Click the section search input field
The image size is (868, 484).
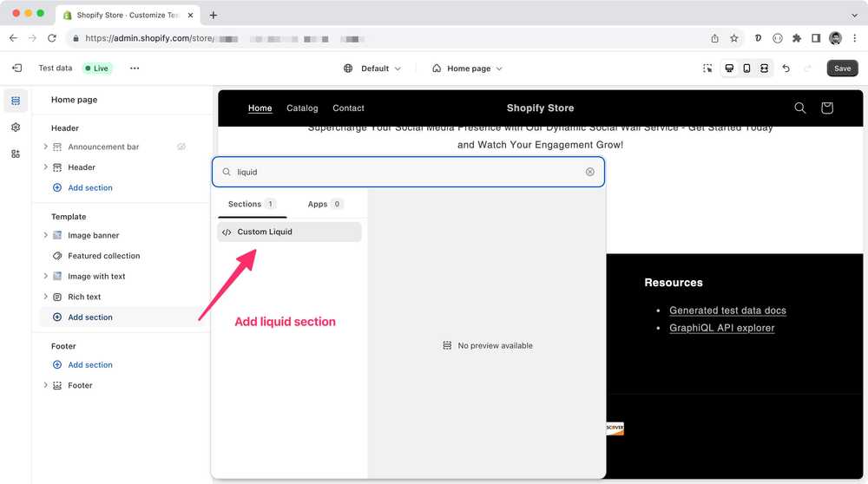[408, 172]
